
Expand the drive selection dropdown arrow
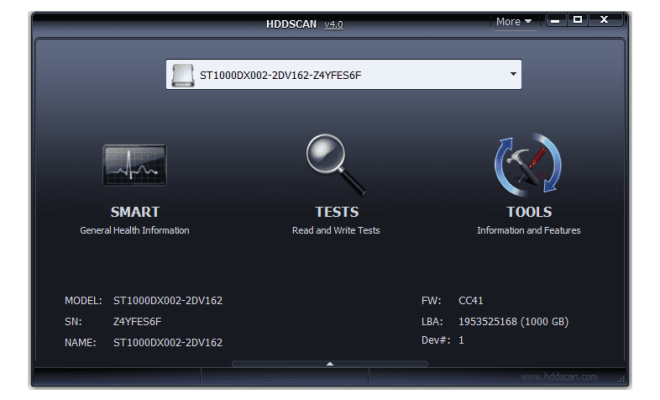(513, 74)
